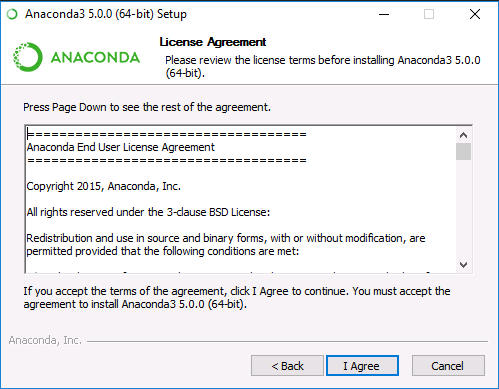Cancel the Anaconda3 installation

coord(448,366)
